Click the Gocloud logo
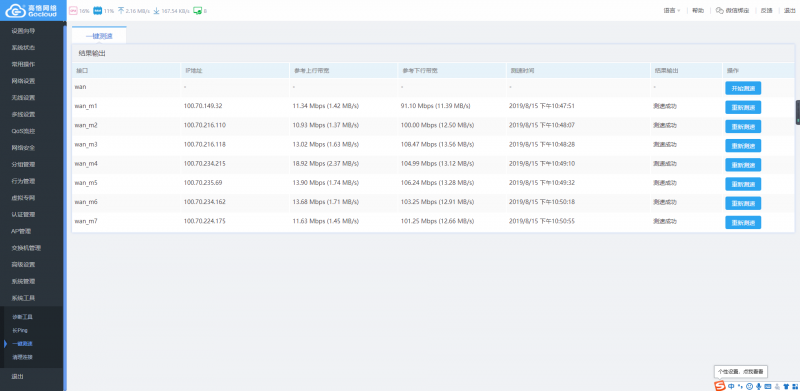Image resolution: width=800 pixels, height=391 pixels. coord(31,10)
